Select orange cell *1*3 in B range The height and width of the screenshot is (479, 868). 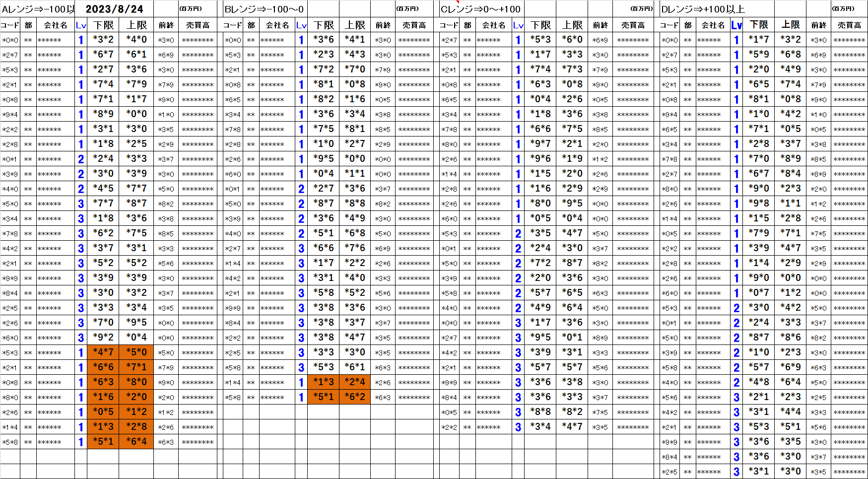pyautogui.click(x=324, y=382)
